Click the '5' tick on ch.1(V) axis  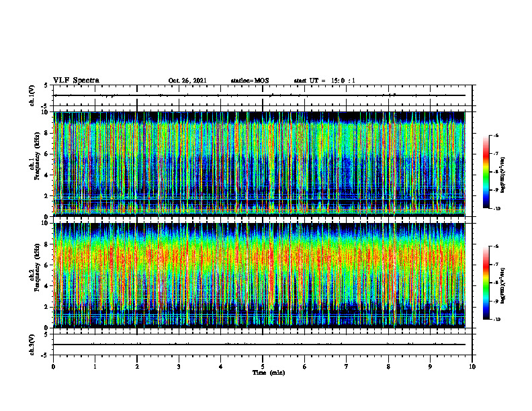coord(46,85)
